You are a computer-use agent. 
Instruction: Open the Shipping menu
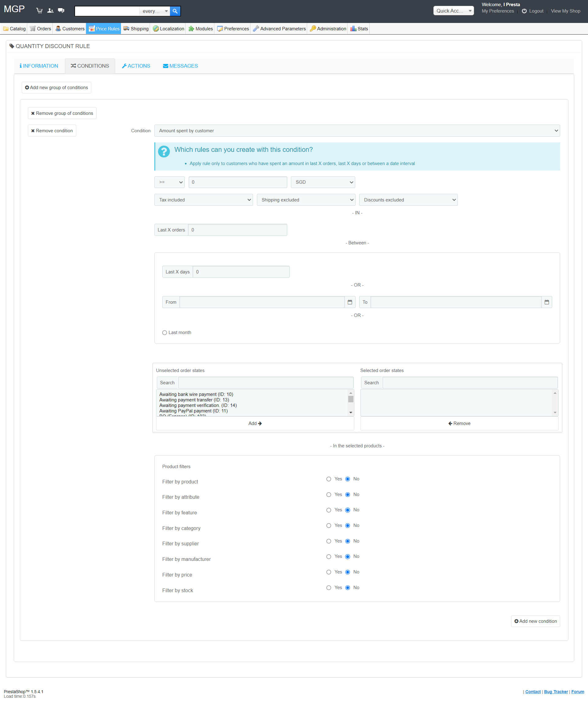pyautogui.click(x=136, y=29)
